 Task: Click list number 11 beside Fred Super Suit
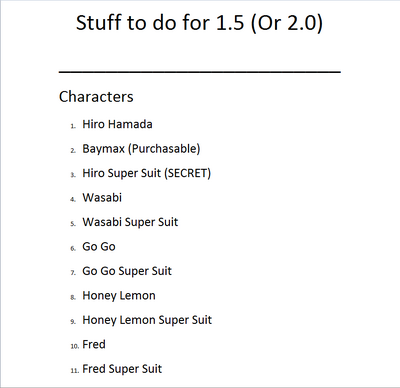tap(75, 371)
